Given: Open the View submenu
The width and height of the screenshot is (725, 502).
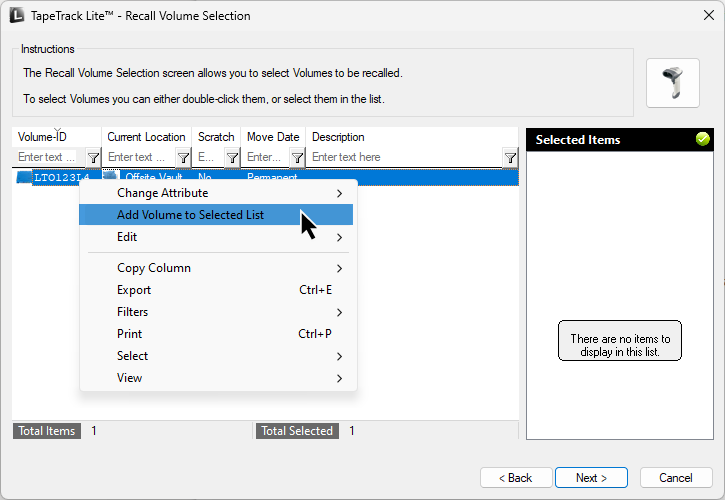Looking at the screenshot, I should point(216,378).
